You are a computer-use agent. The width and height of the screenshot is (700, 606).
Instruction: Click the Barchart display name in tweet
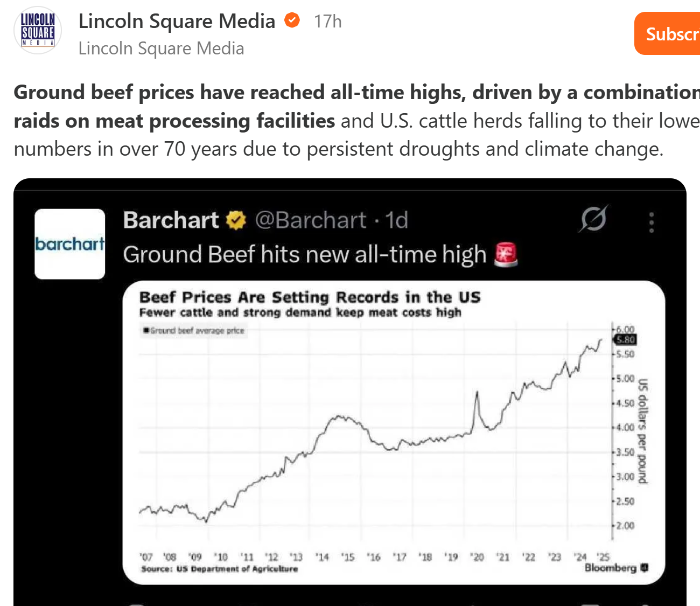(171, 220)
